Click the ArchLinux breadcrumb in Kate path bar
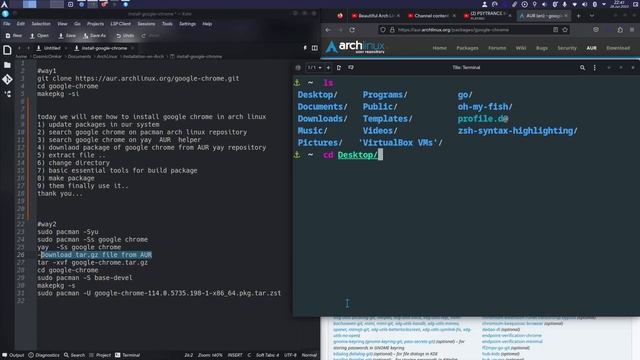The width and height of the screenshot is (640, 360). (x=107, y=56)
